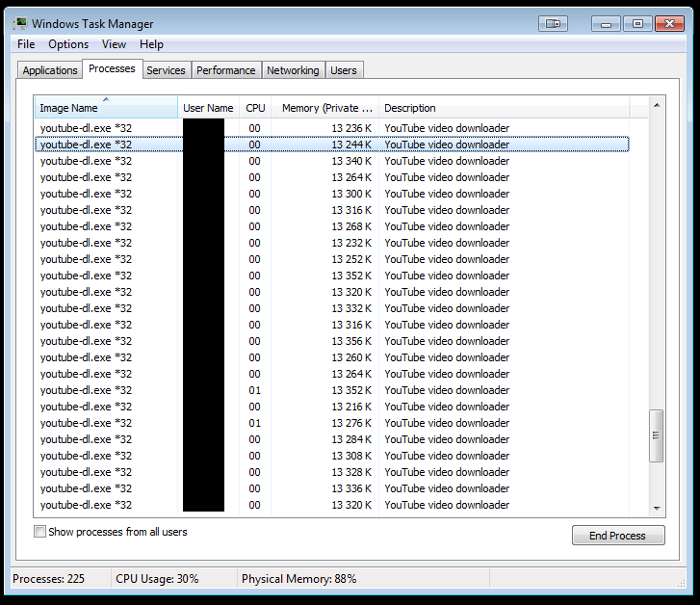Select the process using 13 332 K

coord(332,308)
